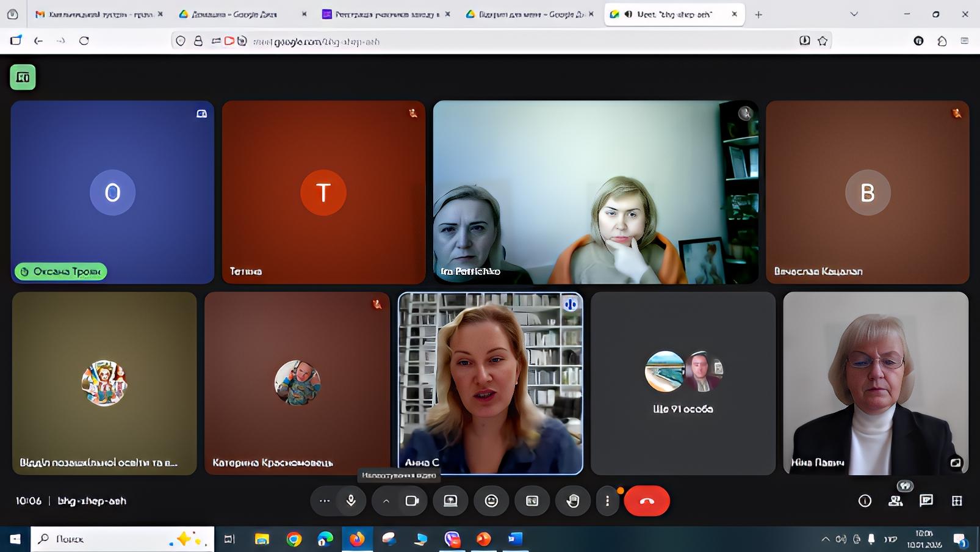Open Google Chrome from the Windows taskbar
980x552 pixels.
[294, 539]
